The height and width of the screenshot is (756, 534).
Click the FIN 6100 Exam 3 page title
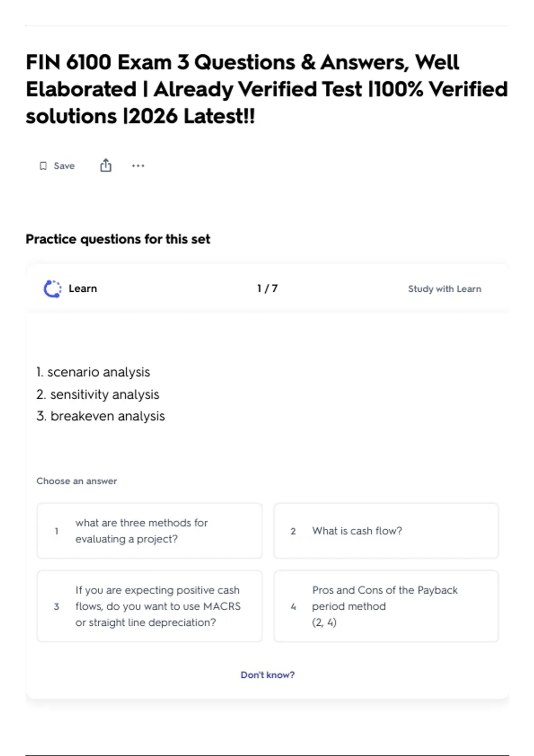click(x=267, y=89)
